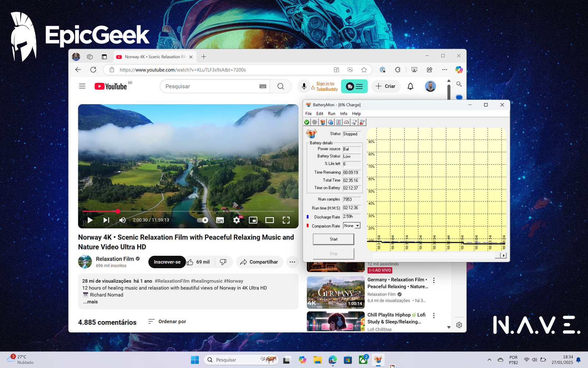Skip to next video in player
This screenshot has width=588, height=368.
click(106, 220)
